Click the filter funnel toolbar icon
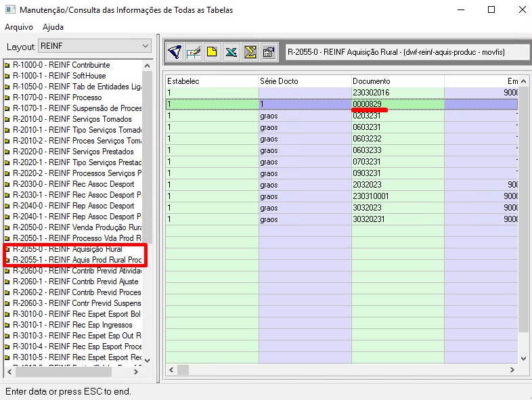Image resolution: width=532 pixels, height=400 pixels. pos(175,52)
